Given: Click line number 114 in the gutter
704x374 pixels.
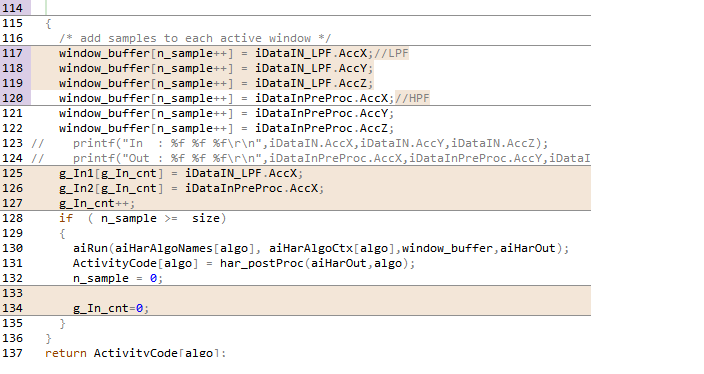Looking at the screenshot, I should click(12, 8).
